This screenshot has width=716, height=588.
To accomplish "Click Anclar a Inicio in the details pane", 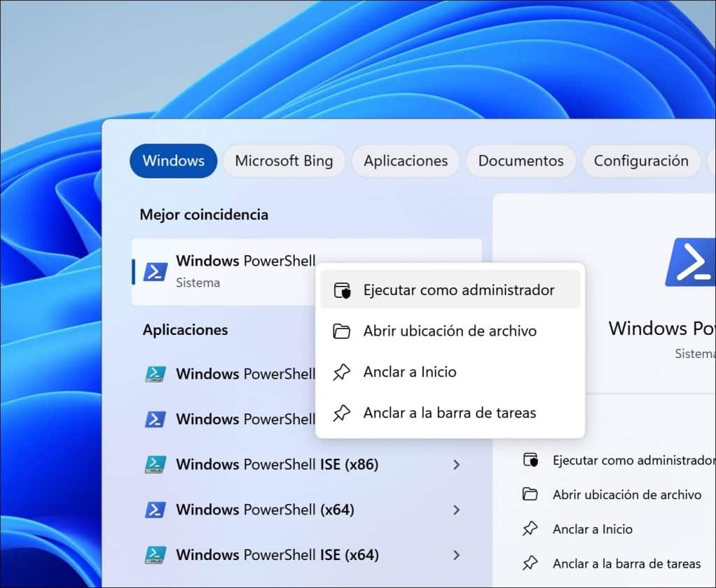I will click(592, 529).
